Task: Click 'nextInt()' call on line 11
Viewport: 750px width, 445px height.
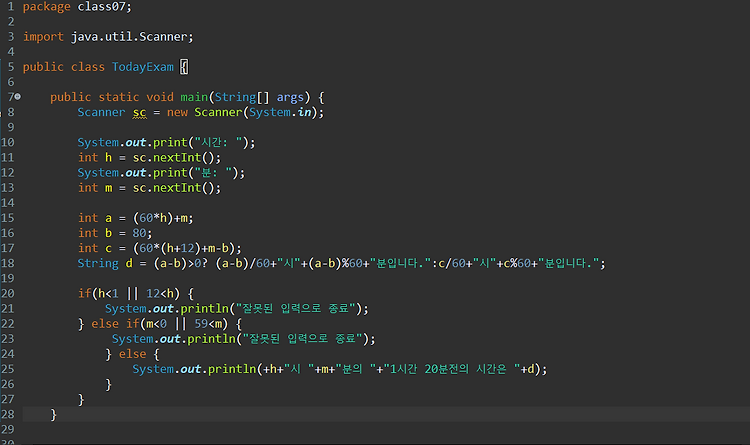Action: (x=184, y=157)
